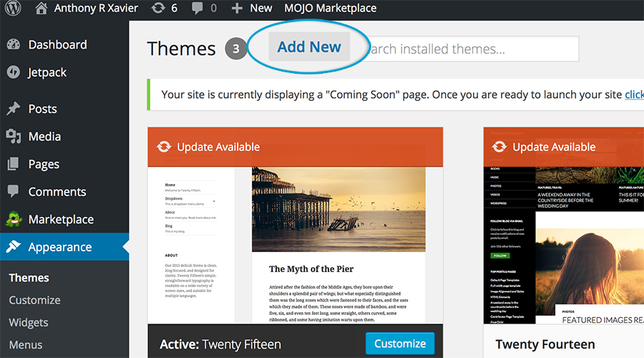This screenshot has width=644, height=358.
Task: Click the Themes page heading
Action: (181, 49)
